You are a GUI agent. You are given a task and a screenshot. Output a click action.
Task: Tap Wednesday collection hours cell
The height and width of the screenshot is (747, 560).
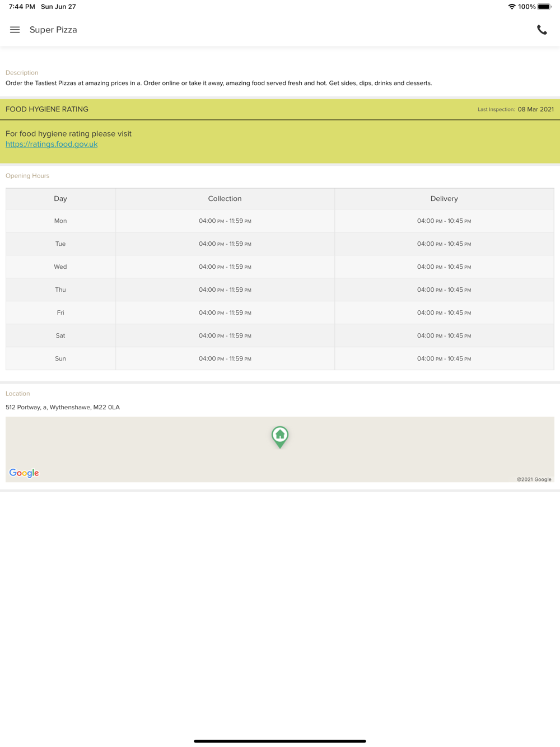pyautogui.click(x=225, y=267)
